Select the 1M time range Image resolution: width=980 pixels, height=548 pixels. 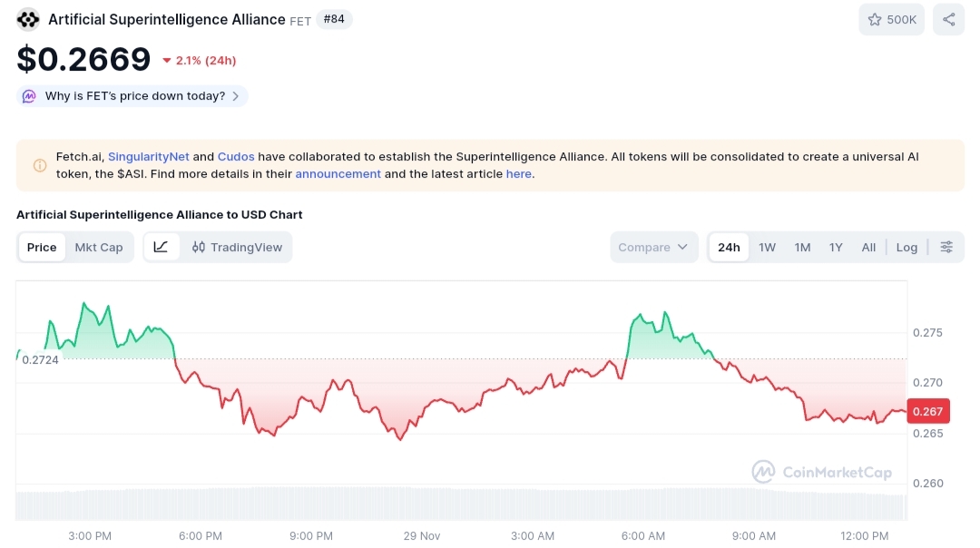(802, 248)
